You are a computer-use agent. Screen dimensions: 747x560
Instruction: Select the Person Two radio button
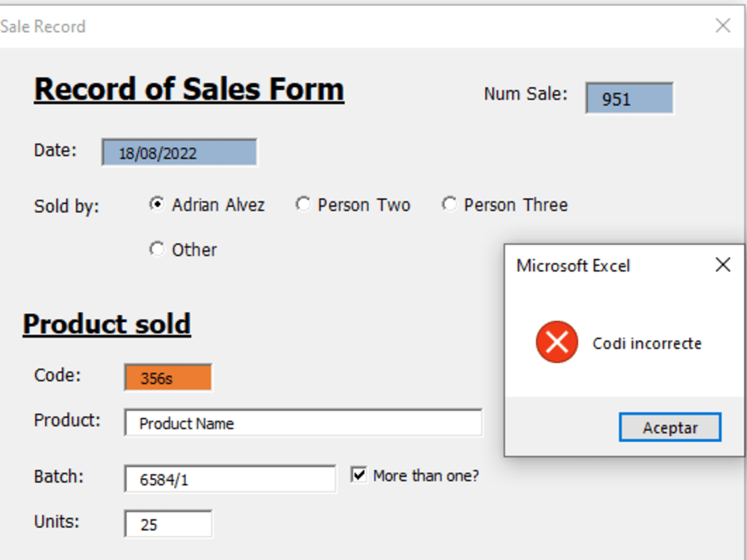click(303, 204)
